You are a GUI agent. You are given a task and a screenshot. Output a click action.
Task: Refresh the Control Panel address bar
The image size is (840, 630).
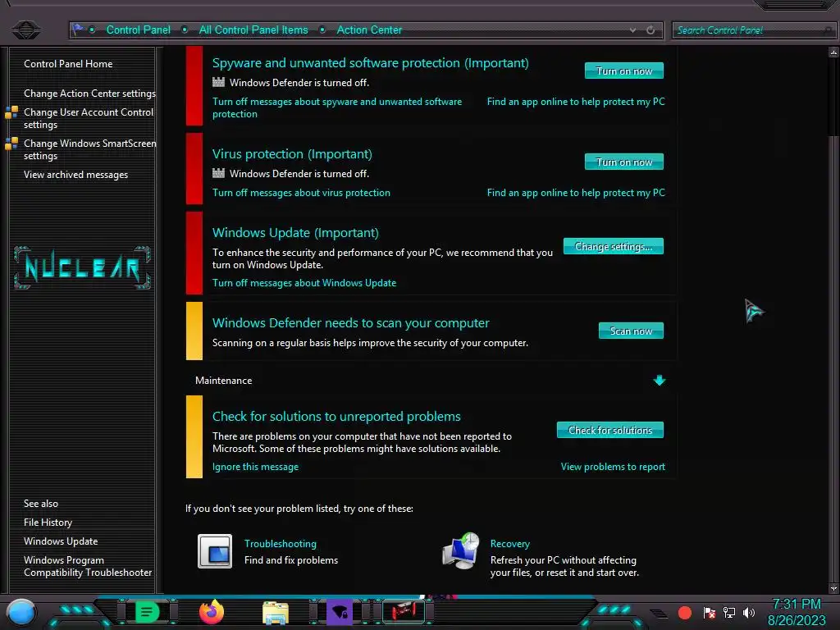pyautogui.click(x=651, y=30)
